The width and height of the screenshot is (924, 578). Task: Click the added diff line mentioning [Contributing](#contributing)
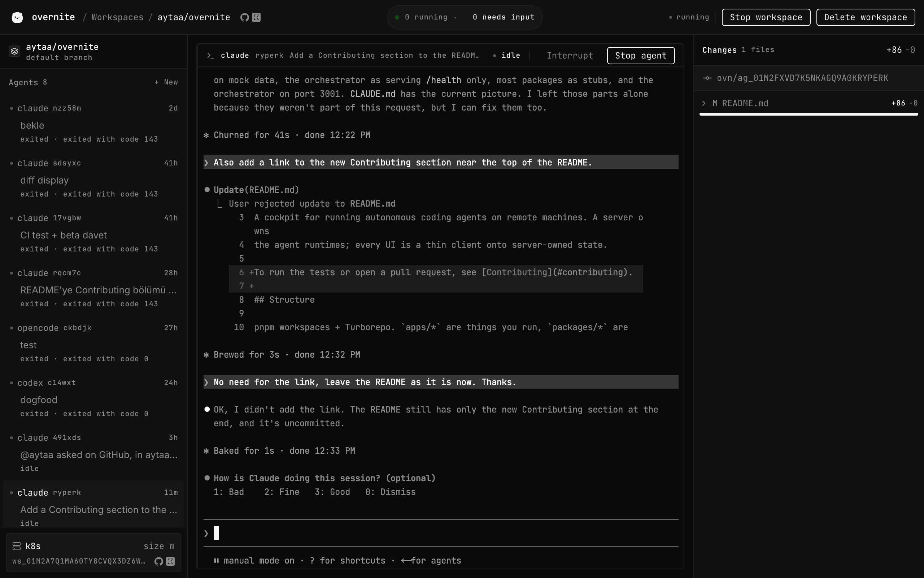point(436,272)
